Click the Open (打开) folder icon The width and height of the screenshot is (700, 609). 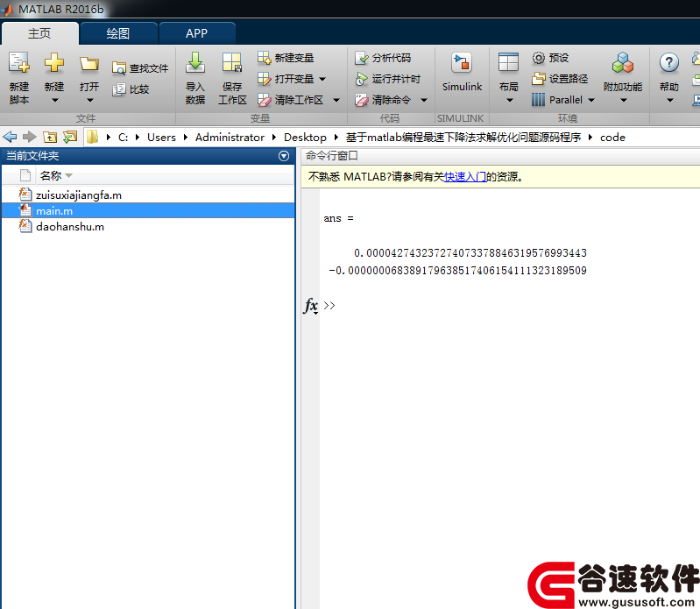pyautogui.click(x=89, y=63)
